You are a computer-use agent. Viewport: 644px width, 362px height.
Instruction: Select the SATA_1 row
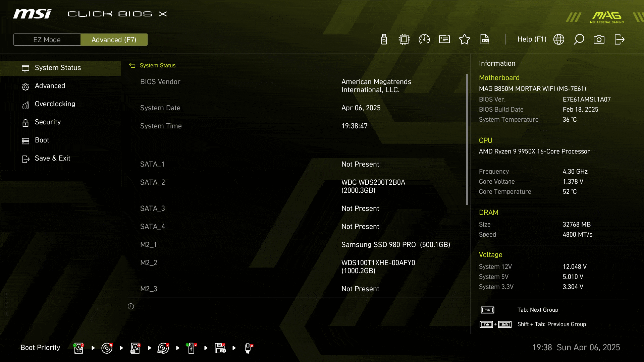(295, 164)
